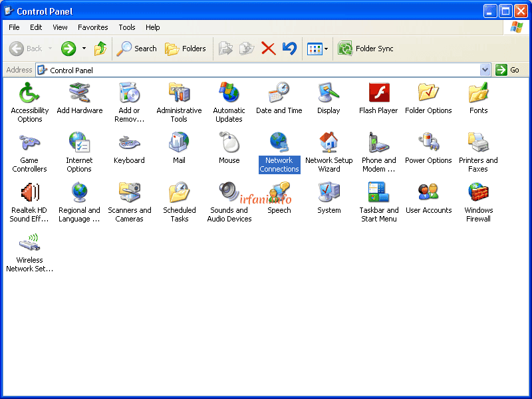532x399 pixels.
Task: Expand the Address bar dropdown arrow
Action: click(485, 70)
